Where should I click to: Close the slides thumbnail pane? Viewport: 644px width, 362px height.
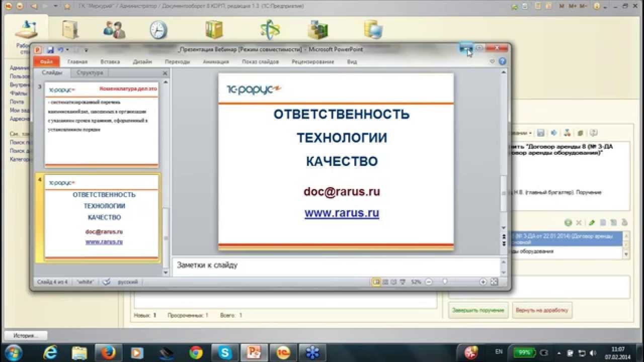point(165,73)
